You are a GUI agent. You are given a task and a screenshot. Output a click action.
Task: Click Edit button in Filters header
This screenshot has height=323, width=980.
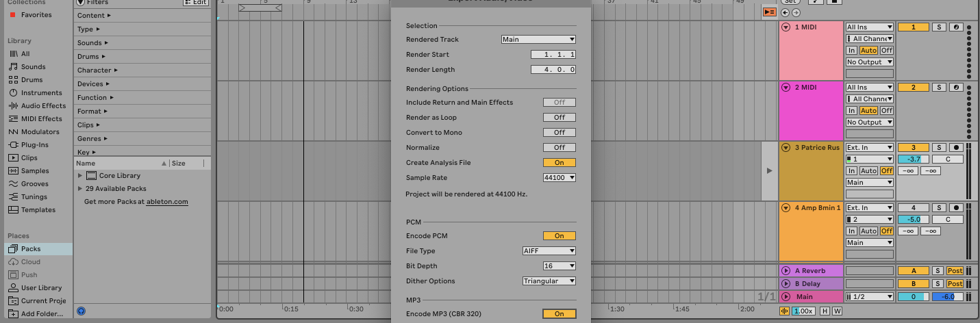tap(196, 3)
